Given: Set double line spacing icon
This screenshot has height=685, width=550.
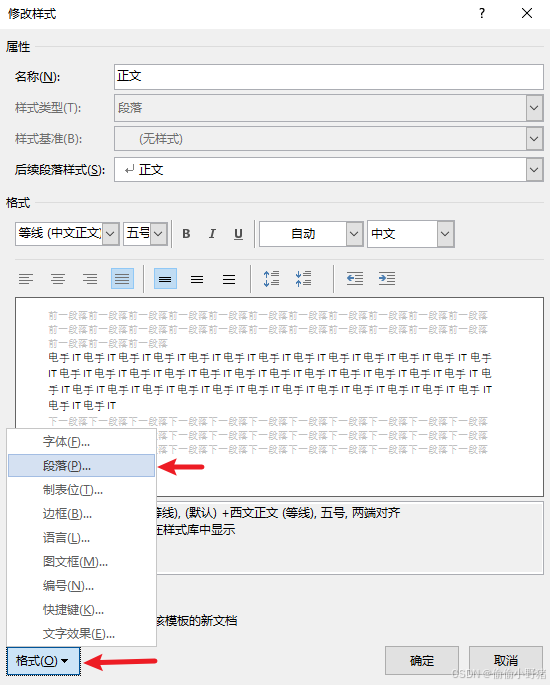Looking at the screenshot, I should coord(229,279).
